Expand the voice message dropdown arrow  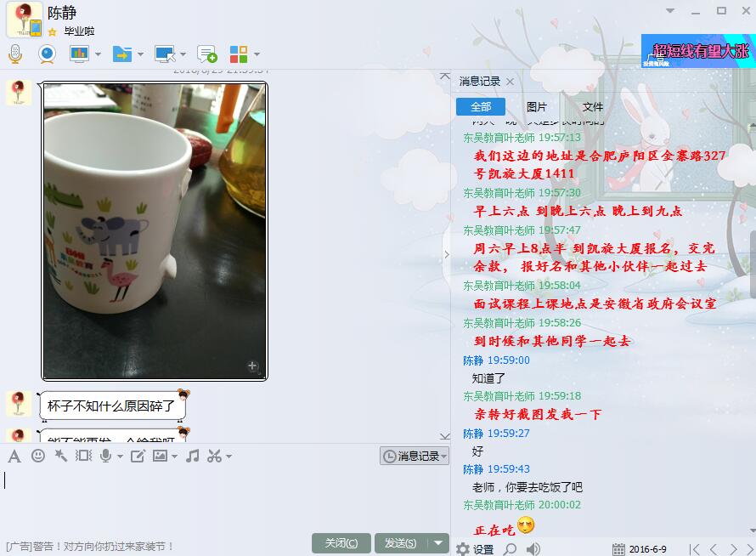(x=120, y=456)
